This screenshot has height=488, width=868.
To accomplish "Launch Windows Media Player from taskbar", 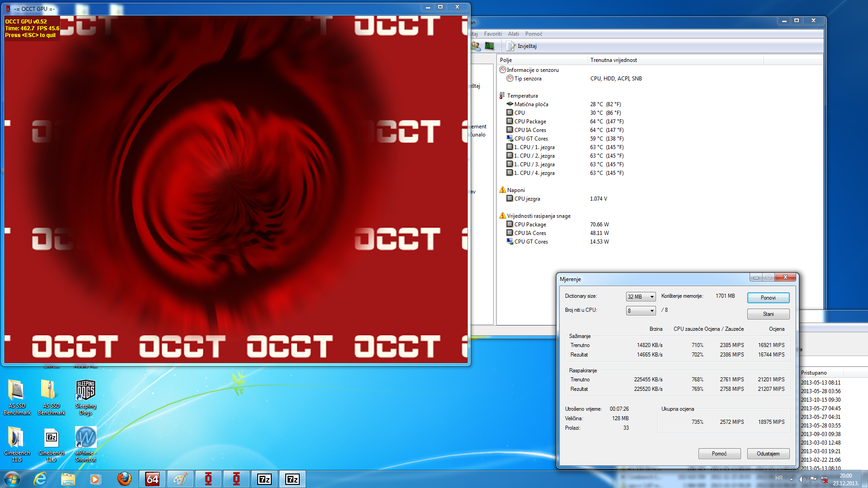I will pos(95,479).
